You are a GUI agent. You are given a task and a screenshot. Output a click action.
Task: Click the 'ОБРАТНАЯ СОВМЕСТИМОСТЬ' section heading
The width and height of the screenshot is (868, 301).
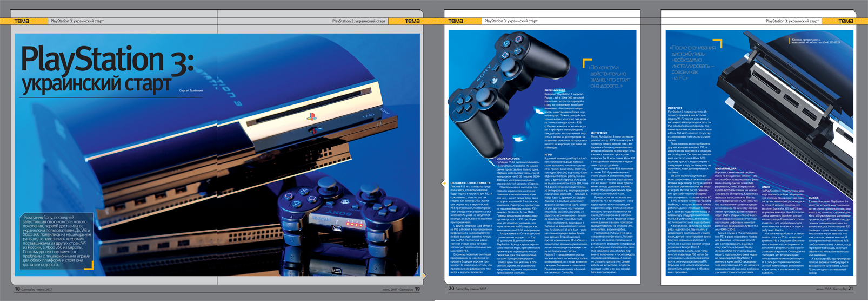pos(470,183)
